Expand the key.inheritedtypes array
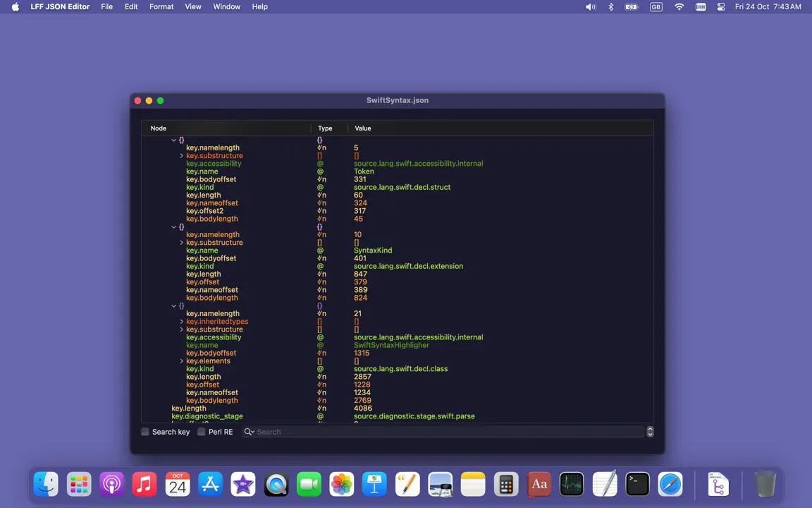This screenshot has width=812, height=508. tap(181, 322)
